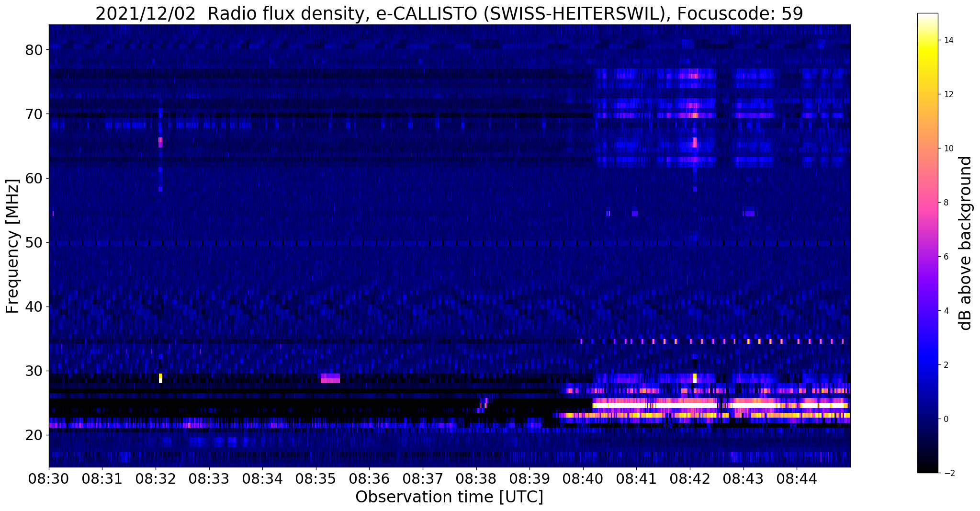Image resolution: width=980 pixels, height=511 pixels.
Task: Click the 'Frequency [MHz]' y-axis label
Action: (13, 246)
